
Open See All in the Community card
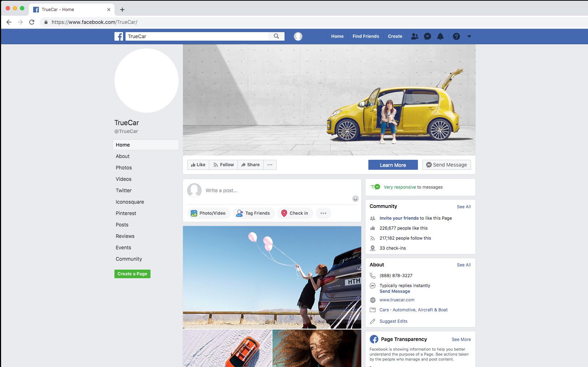click(x=464, y=207)
